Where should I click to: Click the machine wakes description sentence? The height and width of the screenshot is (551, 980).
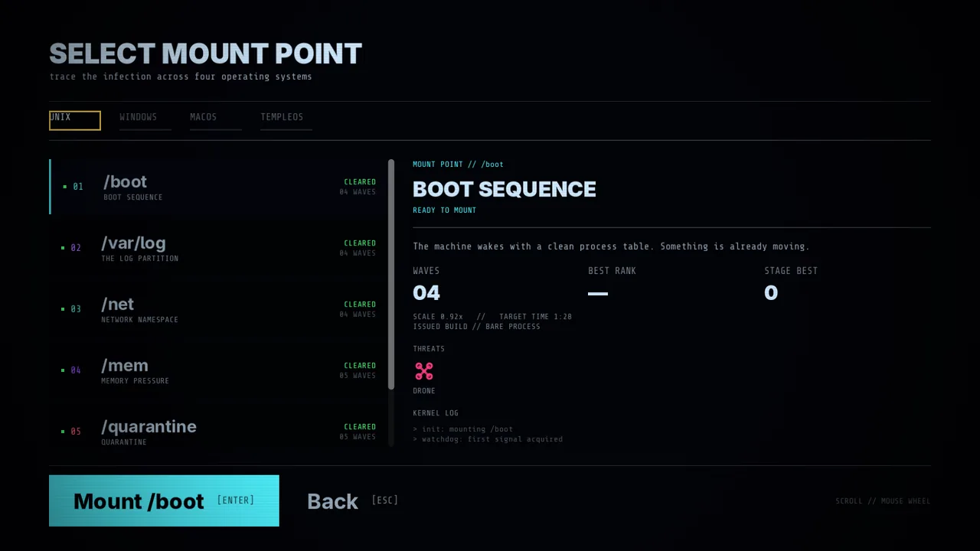click(x=611, y=246)
